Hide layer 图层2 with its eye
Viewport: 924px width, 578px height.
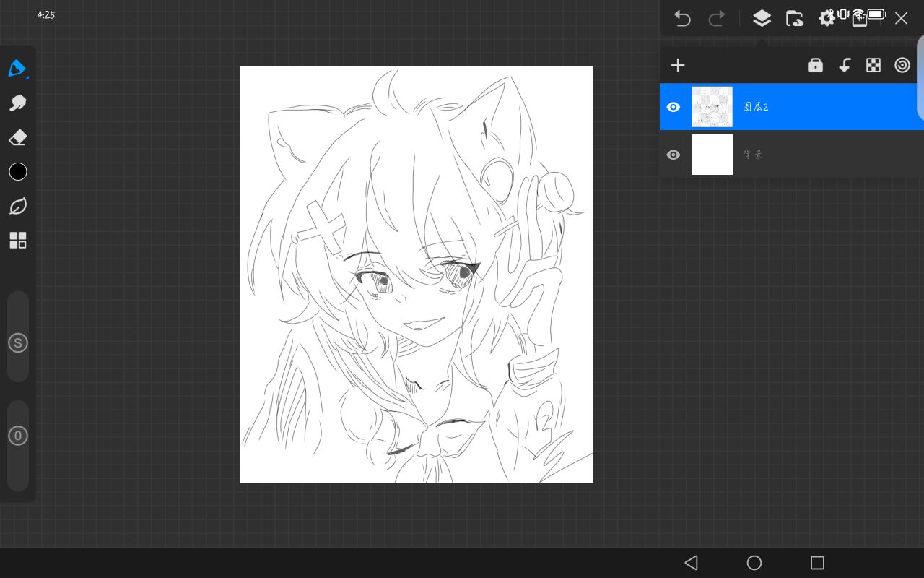pos(674,107)
